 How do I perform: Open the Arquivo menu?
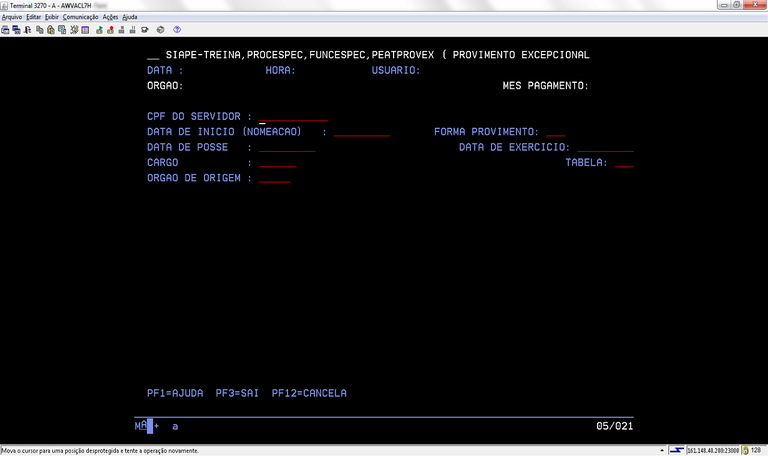click(x=12, y=17)
